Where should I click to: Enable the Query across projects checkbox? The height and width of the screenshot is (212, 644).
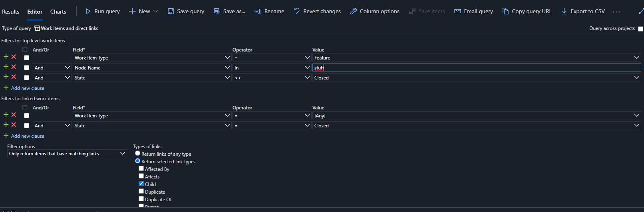tap(640, 29)
